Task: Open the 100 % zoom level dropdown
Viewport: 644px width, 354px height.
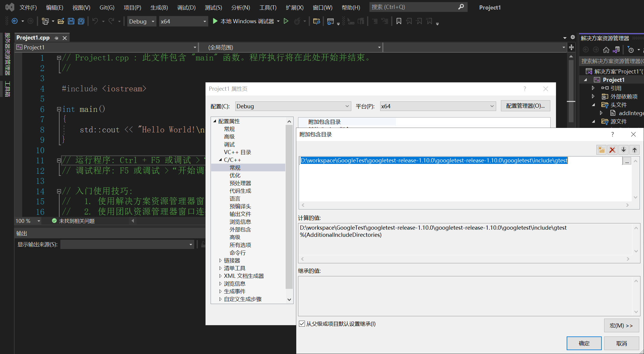Action: 39,221
